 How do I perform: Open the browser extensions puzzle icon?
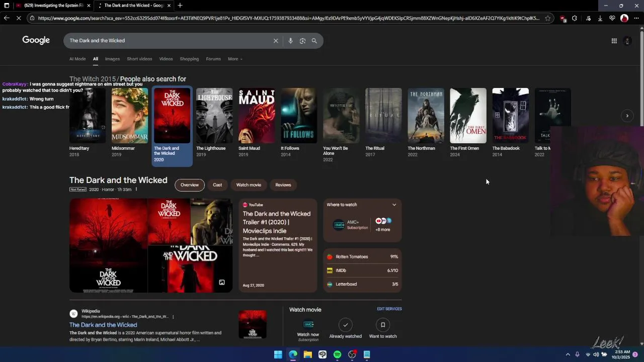coord(575,18)
